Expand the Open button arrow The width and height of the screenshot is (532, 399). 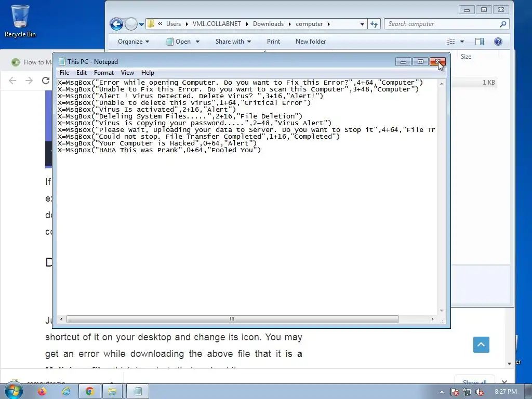pyautogui.click(x=197, y=42)
